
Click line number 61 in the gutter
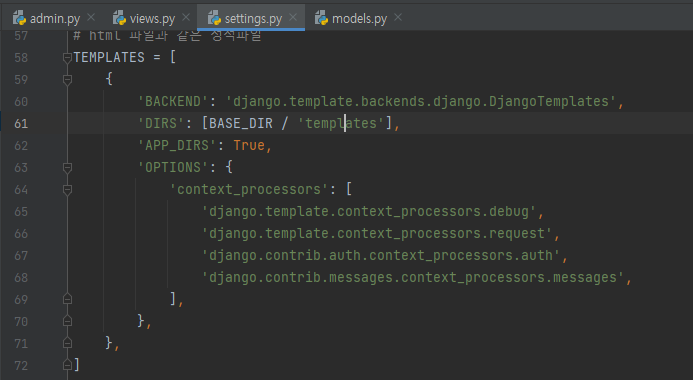pyautogui.click(x=21, y=123)
